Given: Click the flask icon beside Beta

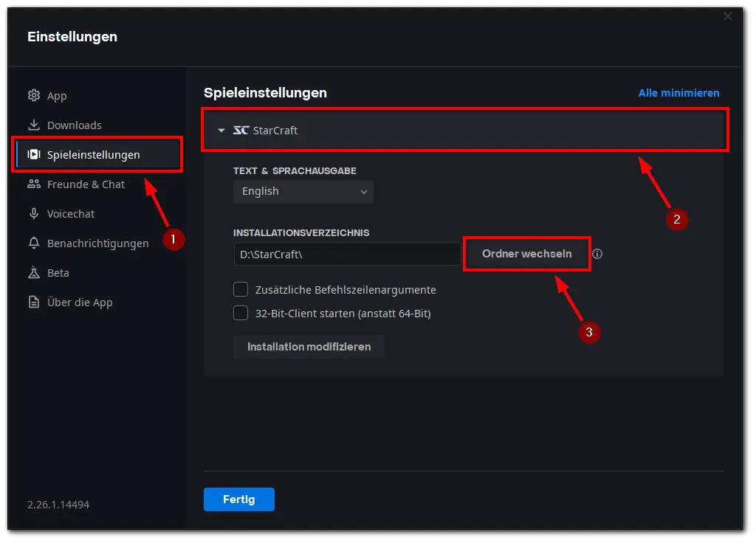Looking at the screenshot, I should pyautogui.click(x=34, y=272).
